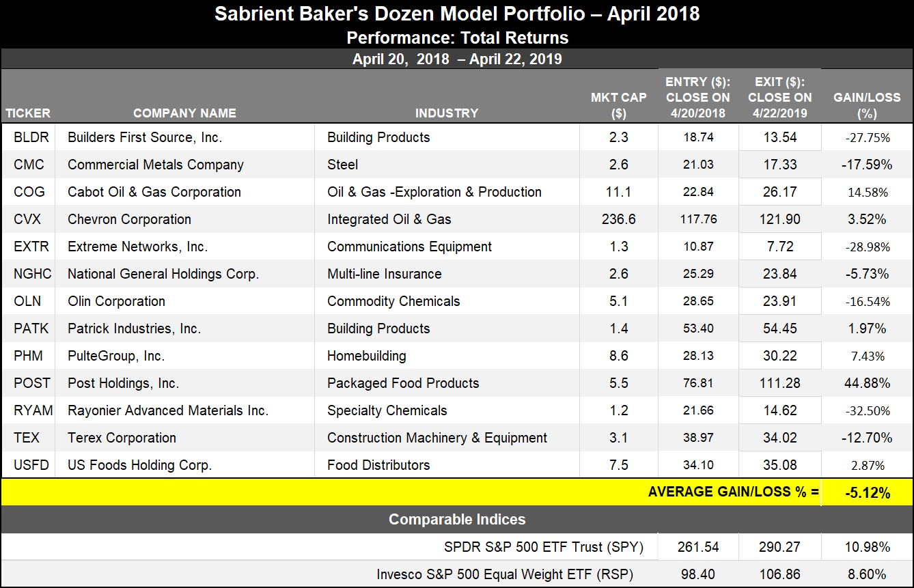
Task: Click Food Distributors industry cell
Action: [378, 465]
